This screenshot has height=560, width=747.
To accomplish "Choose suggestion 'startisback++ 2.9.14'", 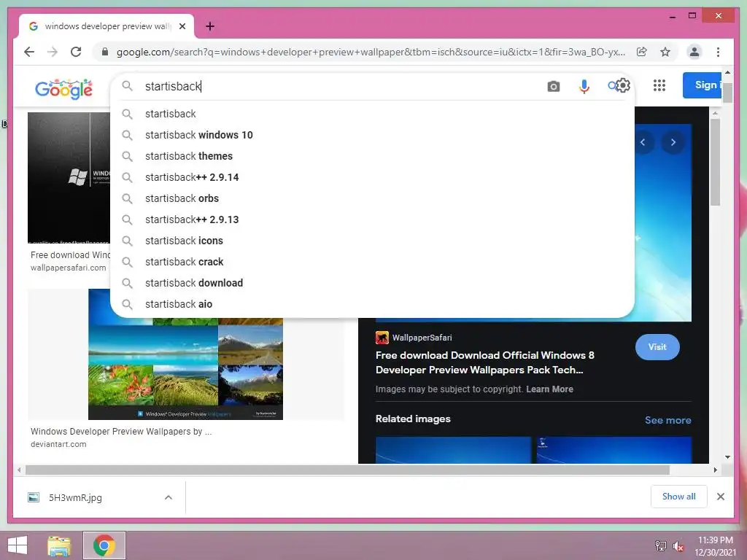I will tap(372, 177).
